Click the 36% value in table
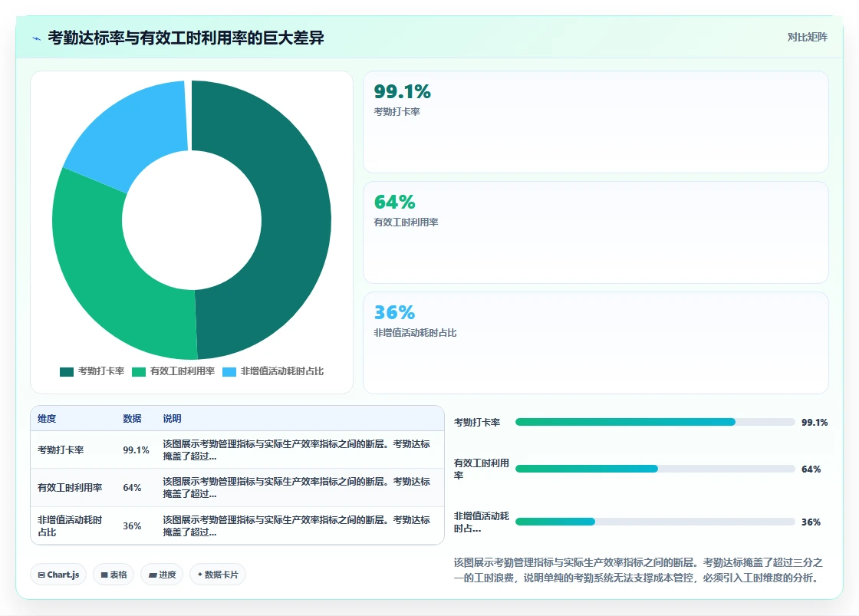The width and height of the screenshot is (859, 616). 132,526
